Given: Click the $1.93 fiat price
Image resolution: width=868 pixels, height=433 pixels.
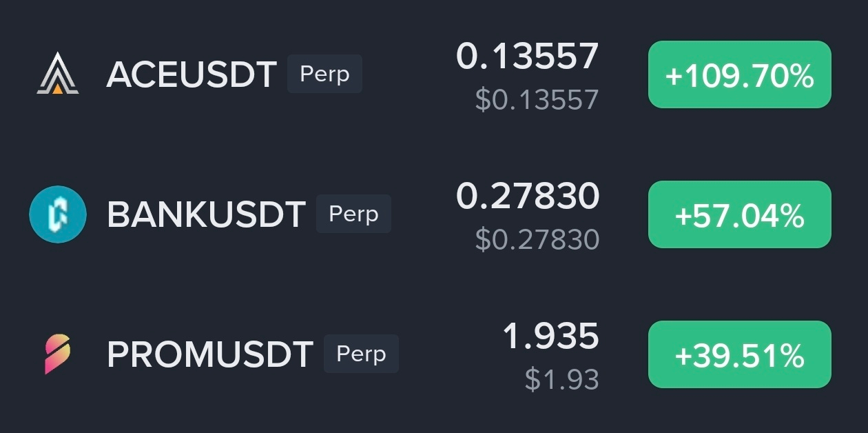Looking at the screenshot, I should 562,380.
